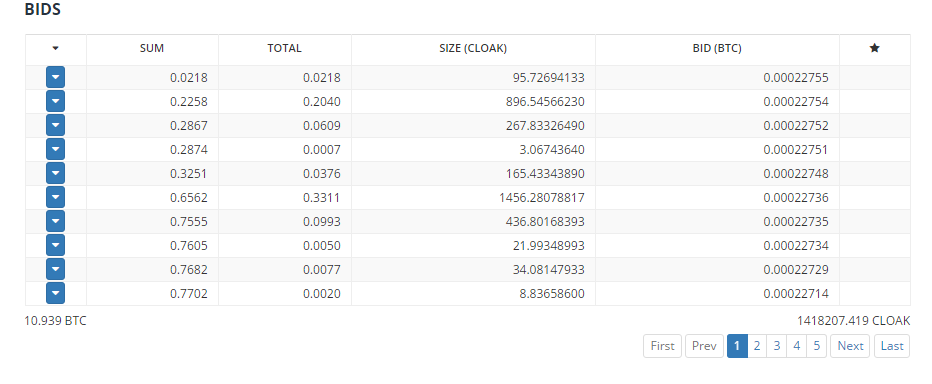The height and width of the screenshot is (384, 932).
Task: Sort by BID (BTC) column header
Action: click(x=717, y=49)
